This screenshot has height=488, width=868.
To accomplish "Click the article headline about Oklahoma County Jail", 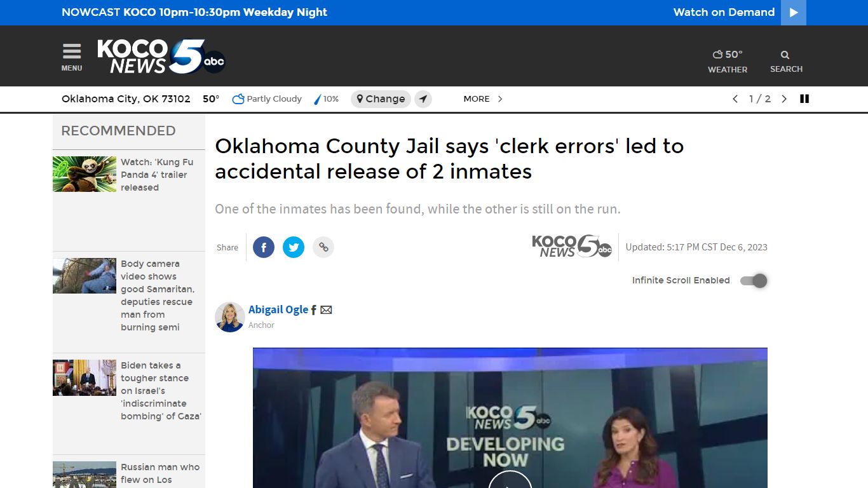I will click(449, 158).
